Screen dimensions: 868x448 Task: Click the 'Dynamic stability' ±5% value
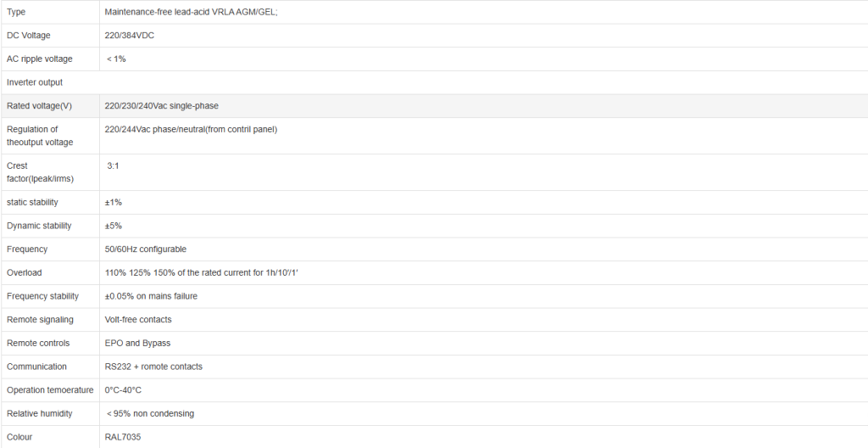[x=112, y=226]
